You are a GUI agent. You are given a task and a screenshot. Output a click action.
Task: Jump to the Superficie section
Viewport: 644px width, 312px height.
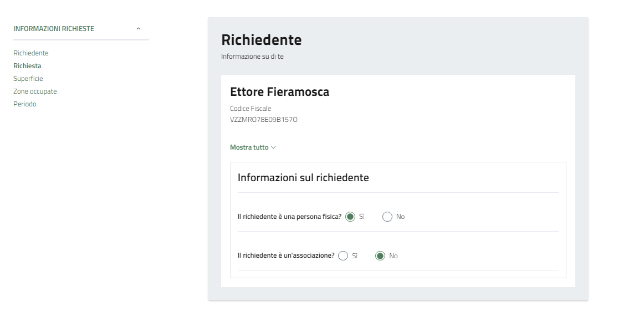tap(28, 79)
